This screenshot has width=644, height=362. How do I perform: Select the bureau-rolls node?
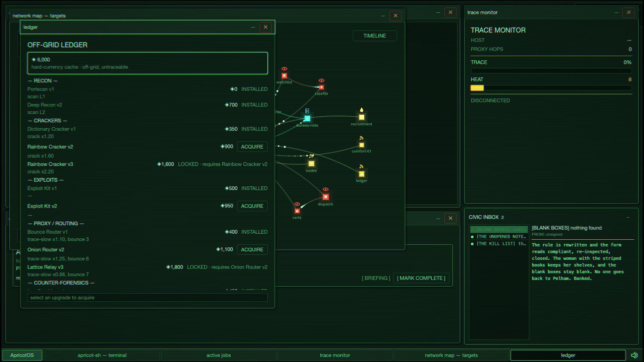pyautogui.click(x=307, y=119)
